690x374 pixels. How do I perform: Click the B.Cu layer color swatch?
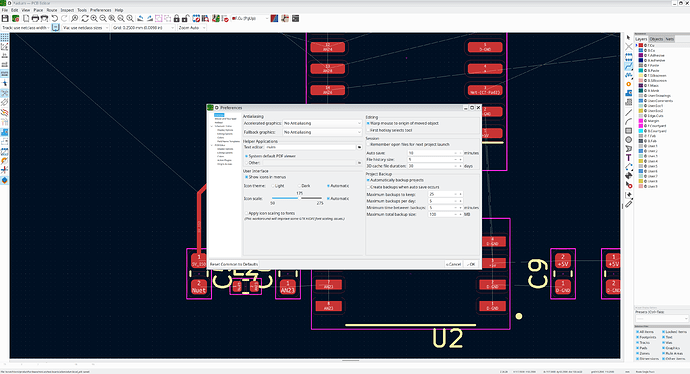641,51
